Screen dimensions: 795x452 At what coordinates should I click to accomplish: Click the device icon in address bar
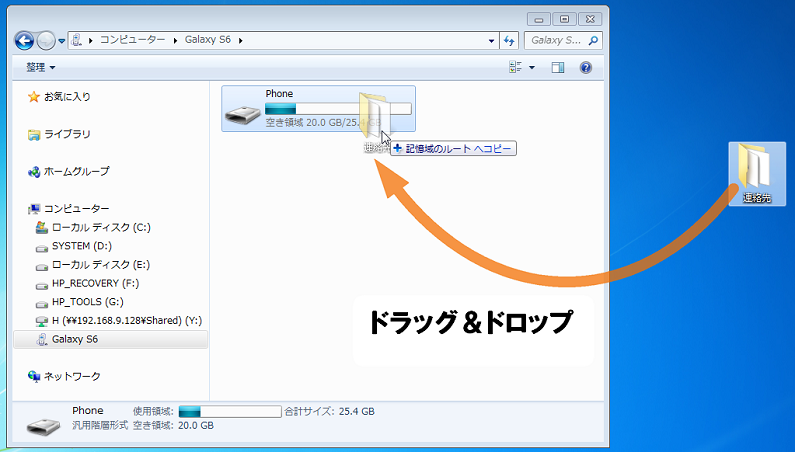[77, 40]
